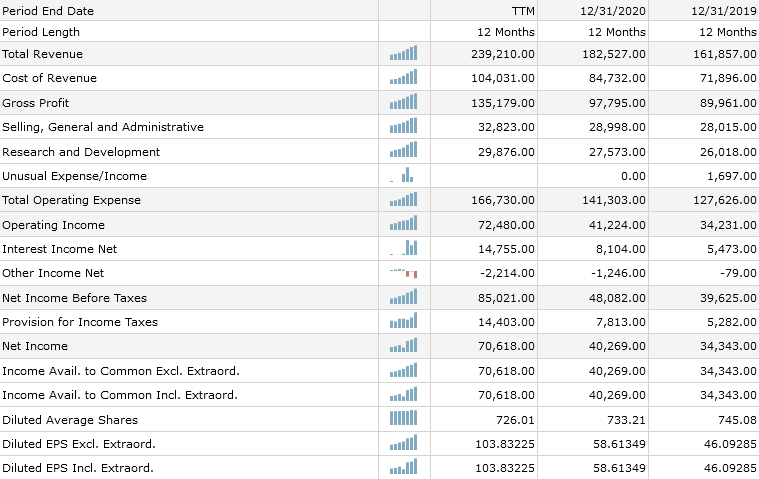The width and height of the screenshot is (759, 479).
Task: Click the Net Income sparkline chart icon
Action: click(x=404, y=346)
